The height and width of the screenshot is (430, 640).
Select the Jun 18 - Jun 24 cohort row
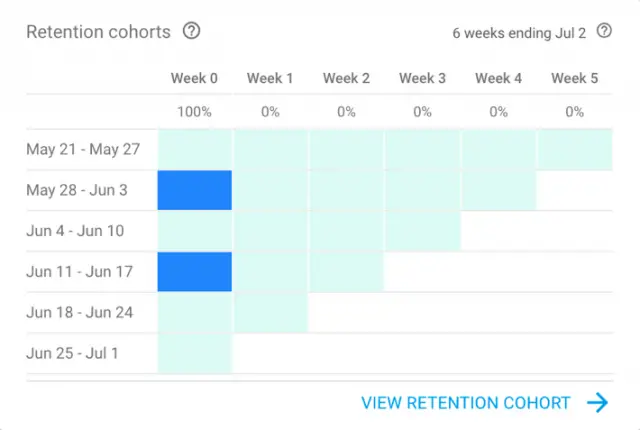(79, 313)
